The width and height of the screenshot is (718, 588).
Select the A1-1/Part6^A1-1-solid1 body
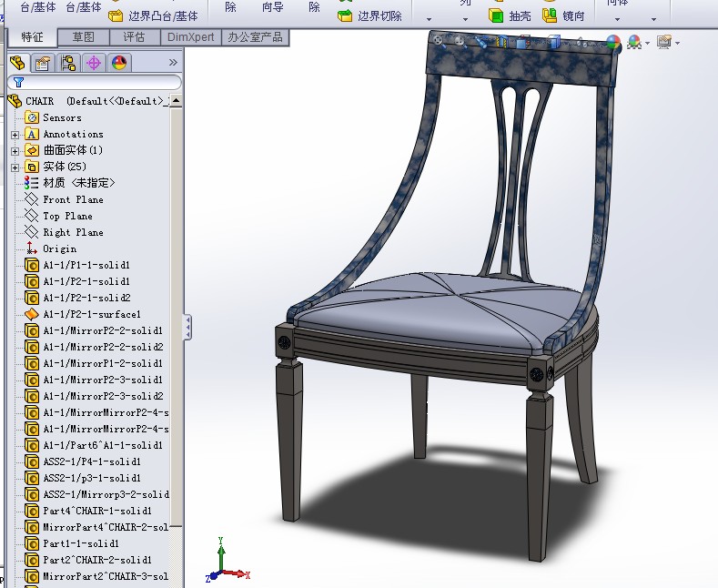103,445
